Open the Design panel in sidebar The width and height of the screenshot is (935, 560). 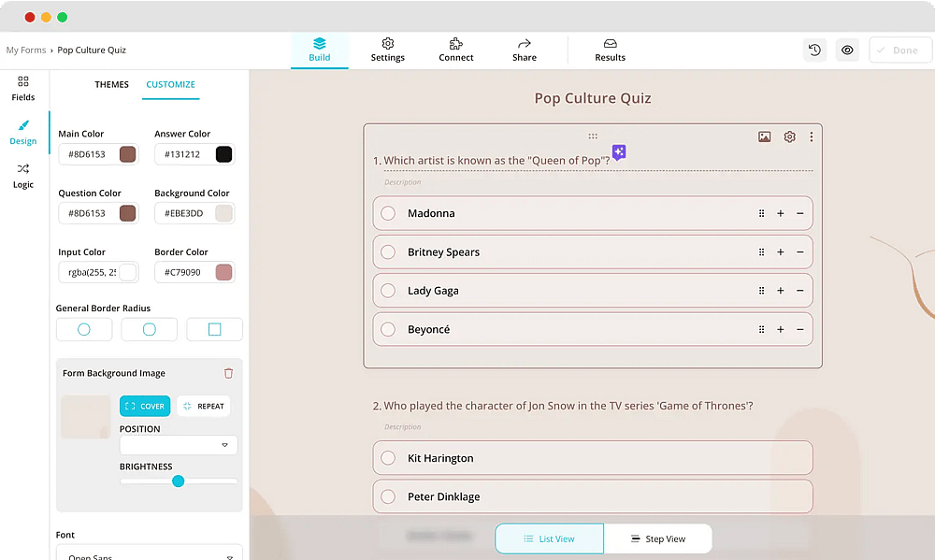click(23, 133)
